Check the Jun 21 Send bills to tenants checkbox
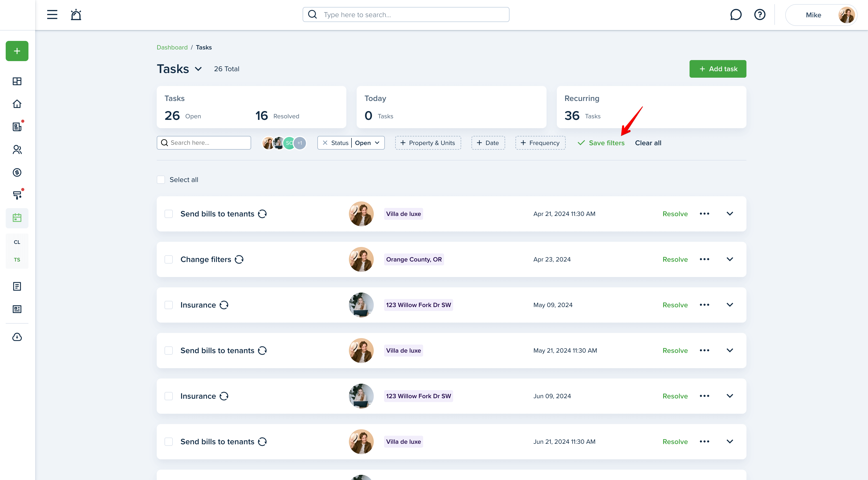The image size is (868, 480). (168, 441)
